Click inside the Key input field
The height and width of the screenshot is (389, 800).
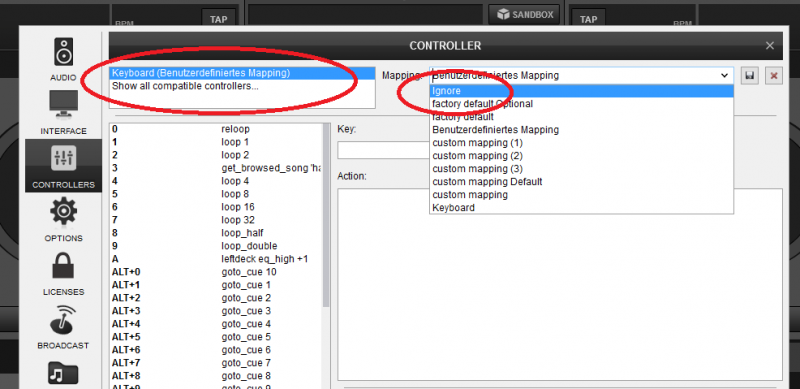click(x=384, y=150)
